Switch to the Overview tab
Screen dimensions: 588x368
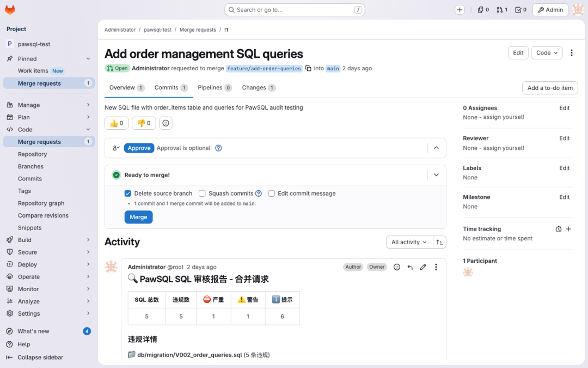[126, 88]
